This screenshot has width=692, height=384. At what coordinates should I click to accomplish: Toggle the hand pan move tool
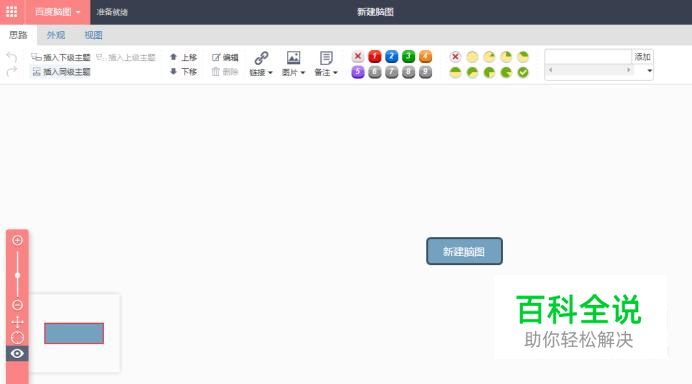coord(17,322)
